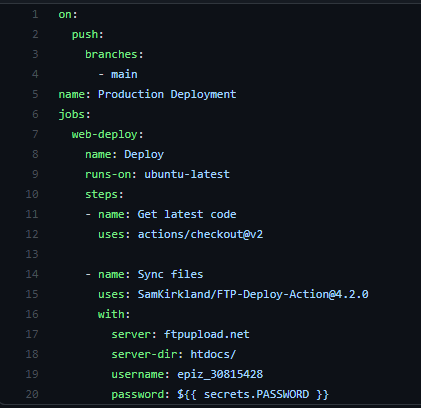This screenshot has height=408, width=421.
Task: Click the 'steps:' key
Action: point(104,194)
